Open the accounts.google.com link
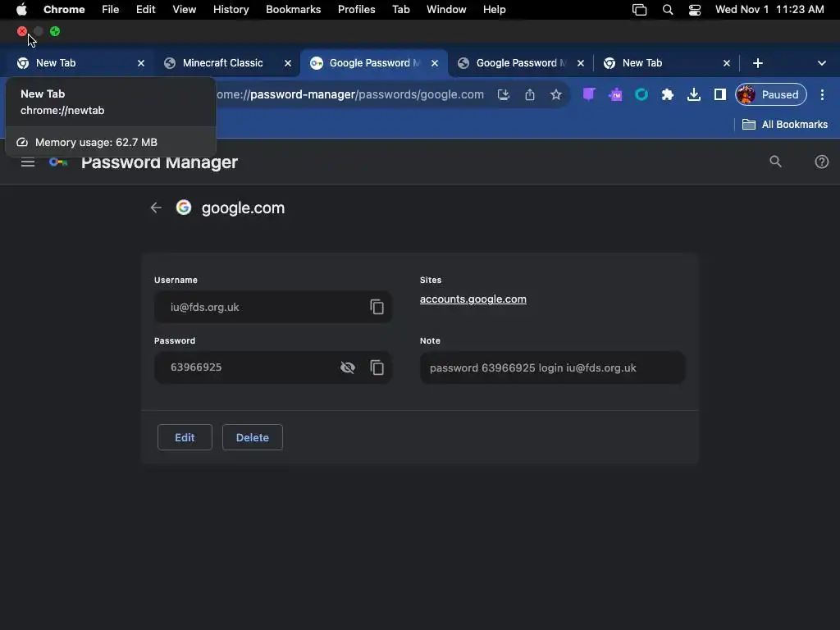 (473, 299)
